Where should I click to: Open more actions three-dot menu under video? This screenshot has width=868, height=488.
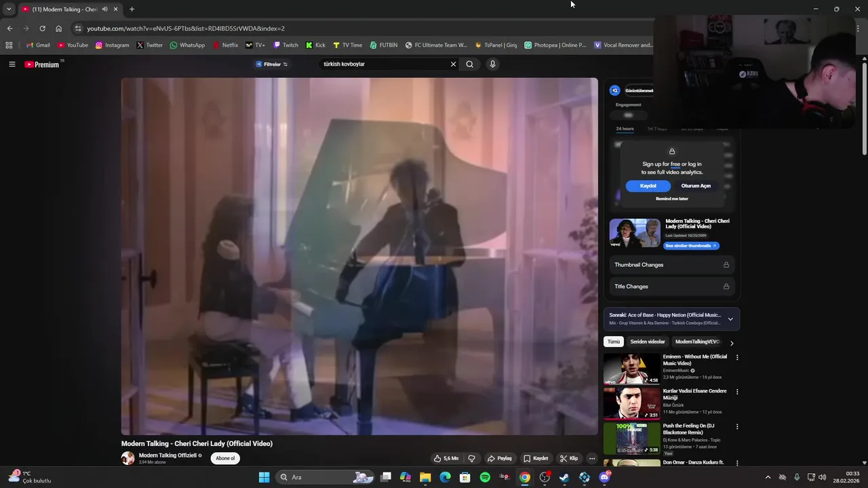(591, 458)
